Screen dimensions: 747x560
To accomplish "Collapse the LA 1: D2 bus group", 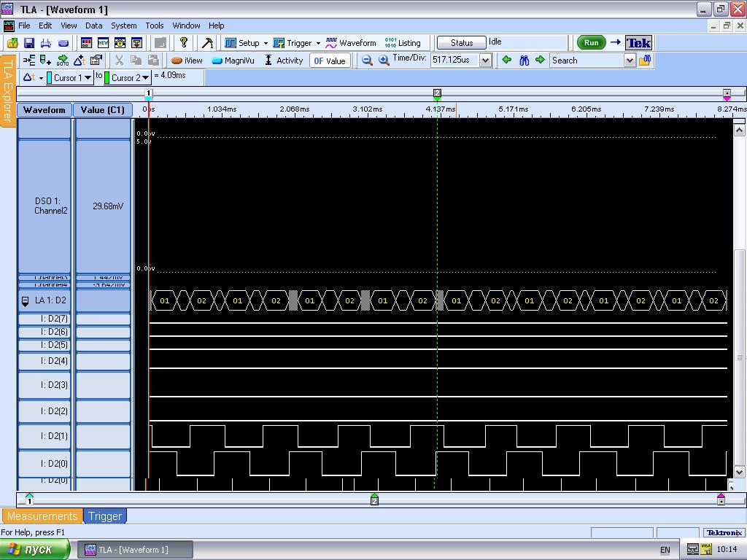I will [x=25, y=301].
